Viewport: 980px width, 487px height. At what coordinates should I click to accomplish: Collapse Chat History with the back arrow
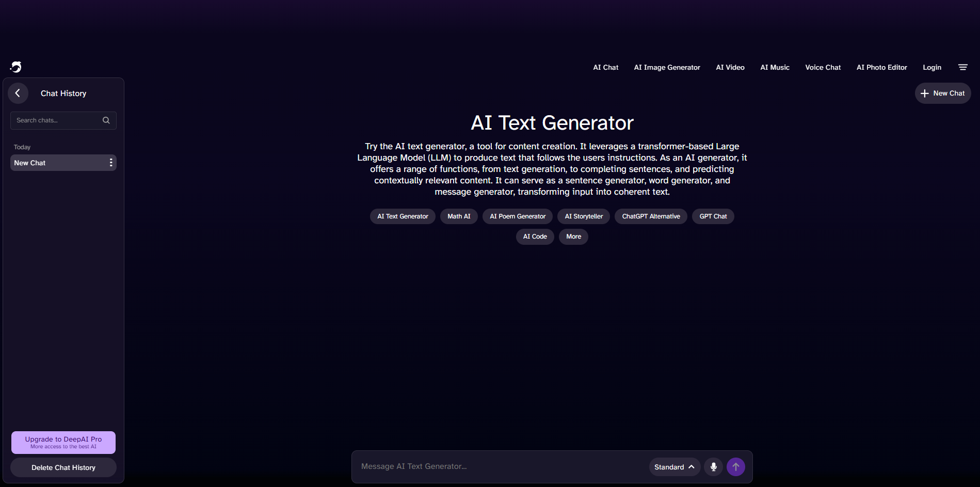pos(18,93)
